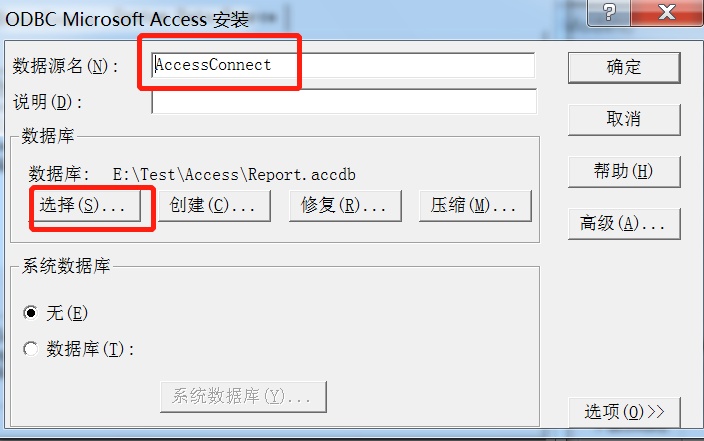This screenshot has width=704, height=441.
Task: Confirm settings with the 确定 button
Action: point(624,67)
